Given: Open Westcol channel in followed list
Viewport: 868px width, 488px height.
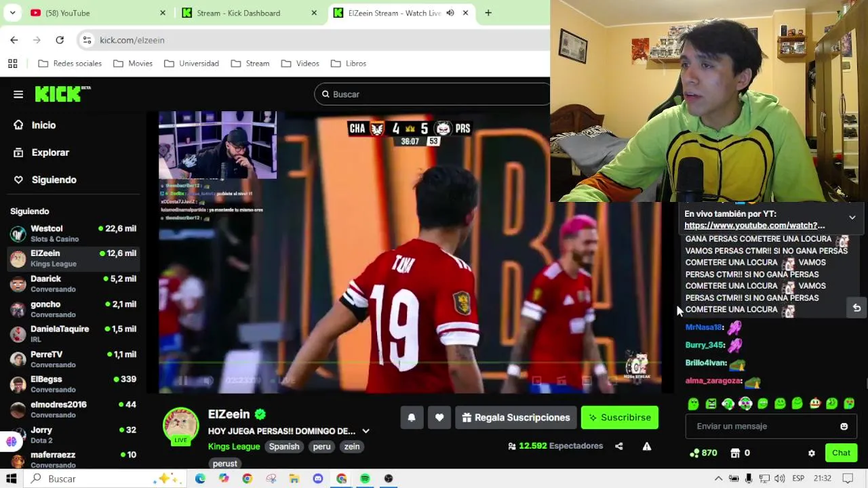Looking at the screenshot, I should pos(73,234).
